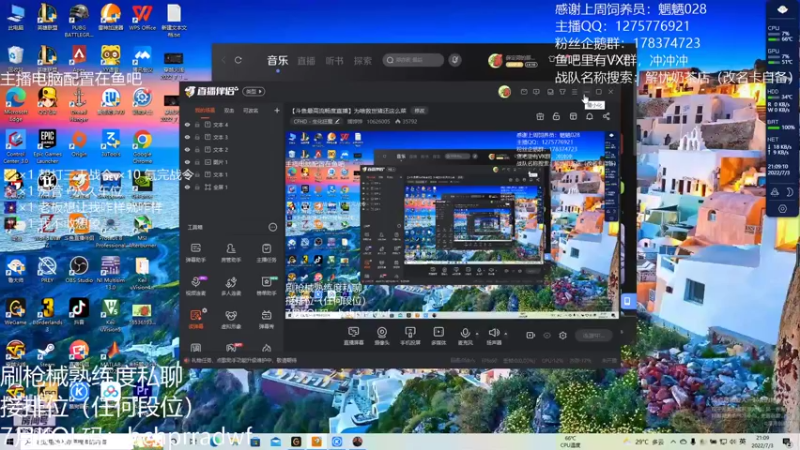This screenshot has width=800, height=450.
Task: Click the music player search field
Action: click(x=413, y=60)
